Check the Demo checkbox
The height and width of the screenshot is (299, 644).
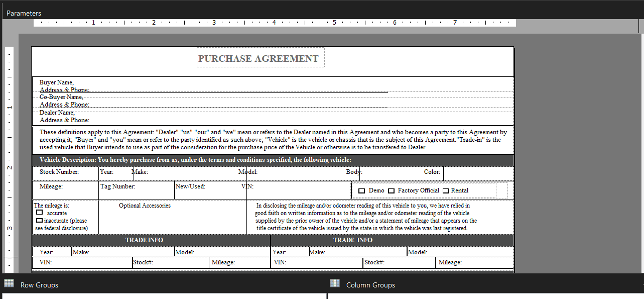click(361, 191)
